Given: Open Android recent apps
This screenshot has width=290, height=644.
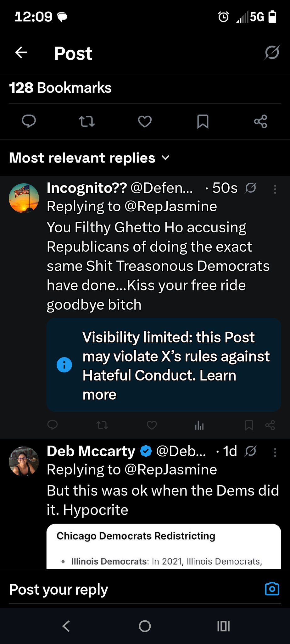Looking at the screenshot, I should point(223,626).
